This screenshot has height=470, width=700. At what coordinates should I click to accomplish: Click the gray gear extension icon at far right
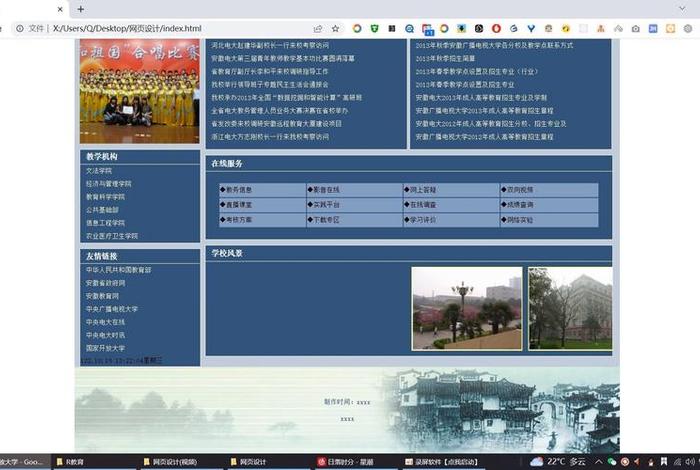(688, 29)
